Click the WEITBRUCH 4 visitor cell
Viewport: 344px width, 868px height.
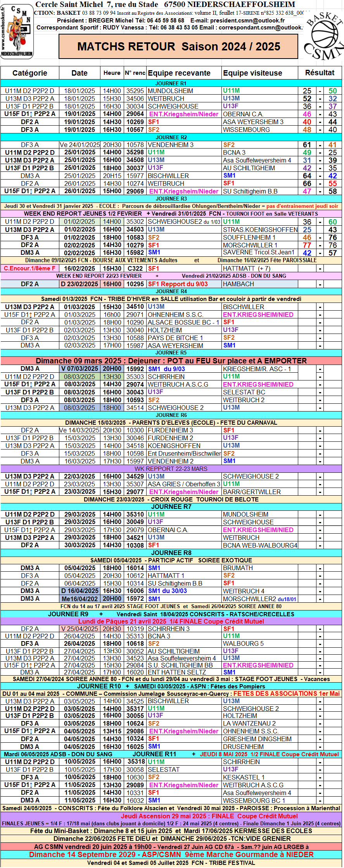tap(260, 591)
